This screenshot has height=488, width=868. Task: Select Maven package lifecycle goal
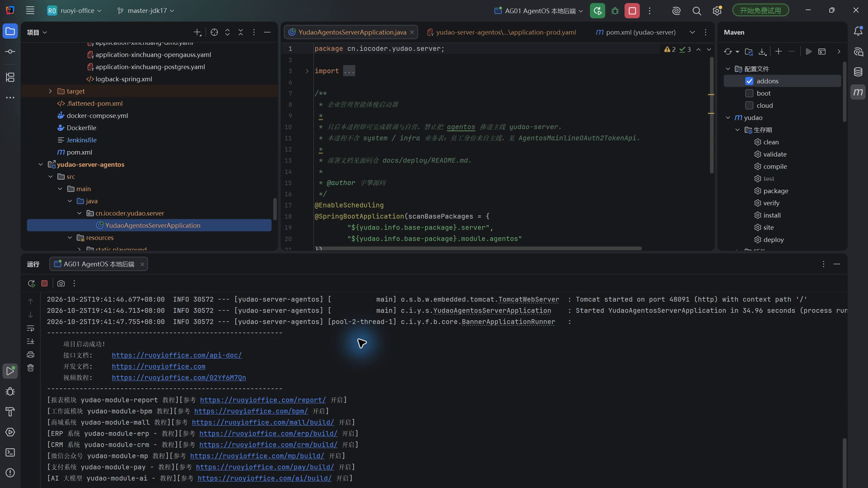click(775, 191)
